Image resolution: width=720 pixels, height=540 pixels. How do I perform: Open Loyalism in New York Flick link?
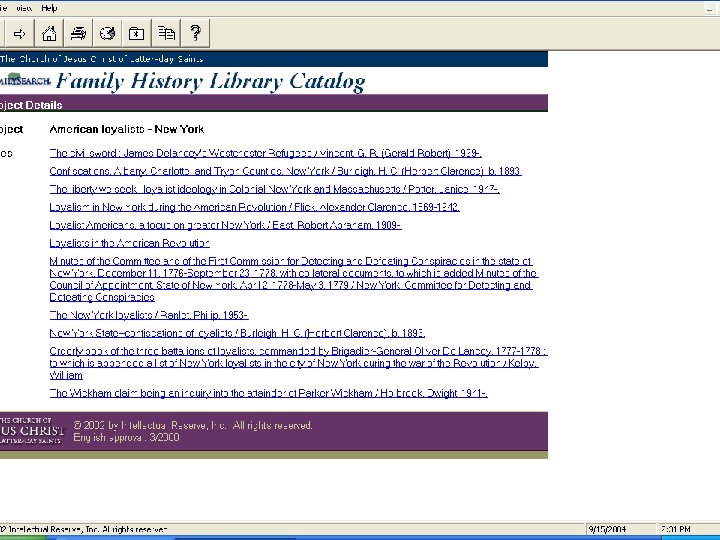(254, 207)
